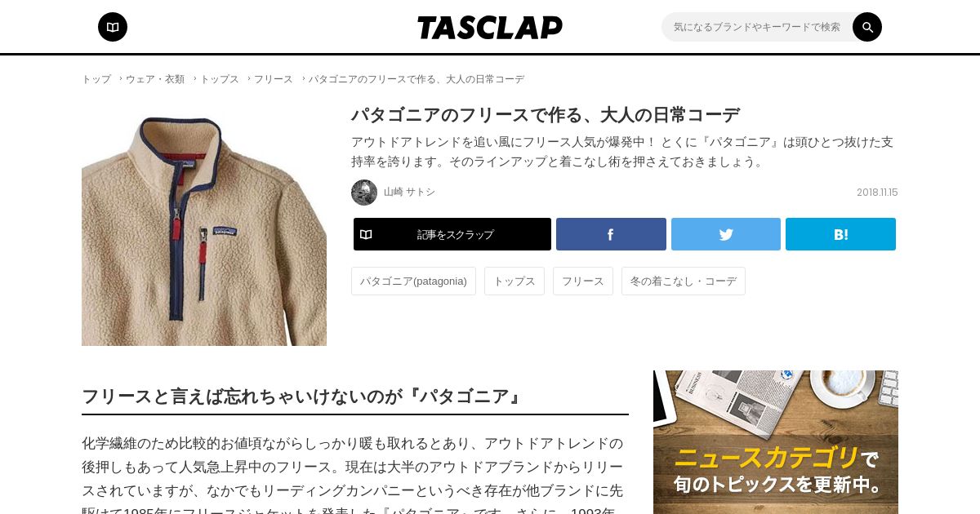Go to トップ breadcrumb

tap(96, 79)
